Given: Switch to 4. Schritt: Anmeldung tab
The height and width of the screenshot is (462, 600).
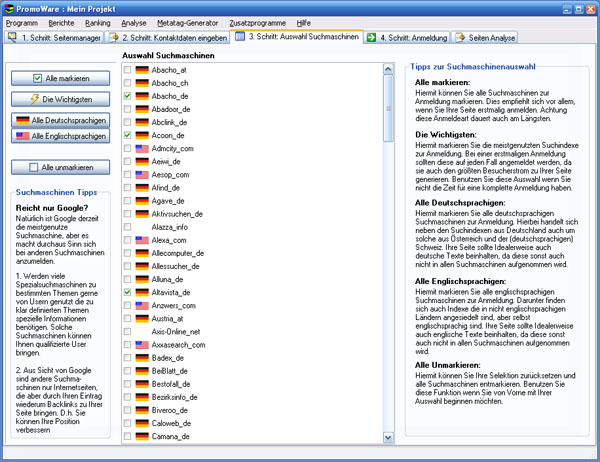Looking at the screenshot, I should click(x=407, y=38).
